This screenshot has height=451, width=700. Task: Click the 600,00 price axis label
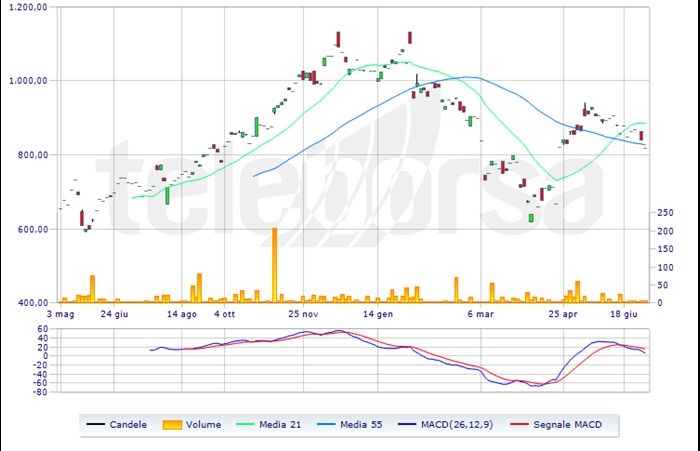(x=33, y=229)
